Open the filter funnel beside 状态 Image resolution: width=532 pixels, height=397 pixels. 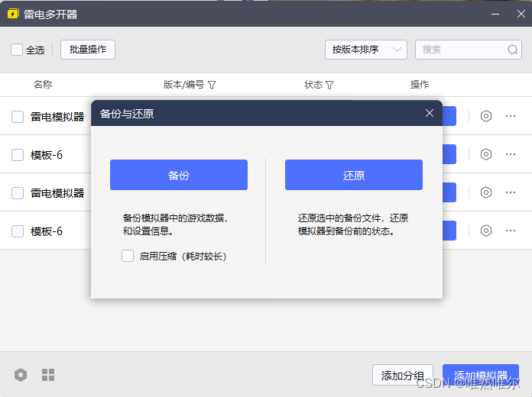[329, 85]
